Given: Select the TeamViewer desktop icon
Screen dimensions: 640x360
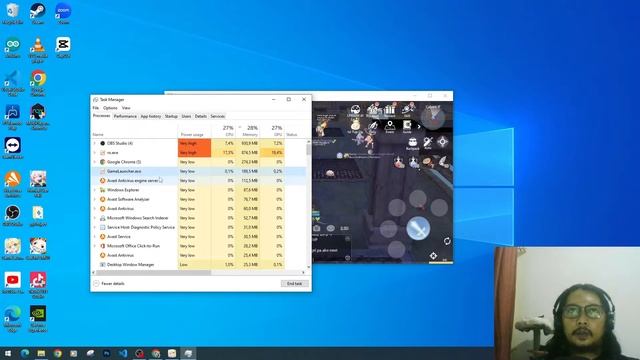Looking at the screenshot, I should pos(13,148).
